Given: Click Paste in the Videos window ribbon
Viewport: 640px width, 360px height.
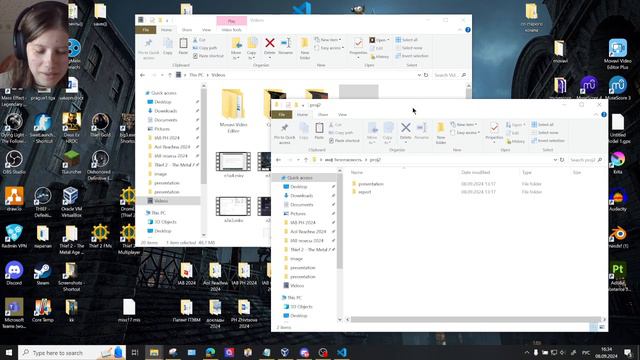Looking at the screenshot, I should [x=183, y=46].
